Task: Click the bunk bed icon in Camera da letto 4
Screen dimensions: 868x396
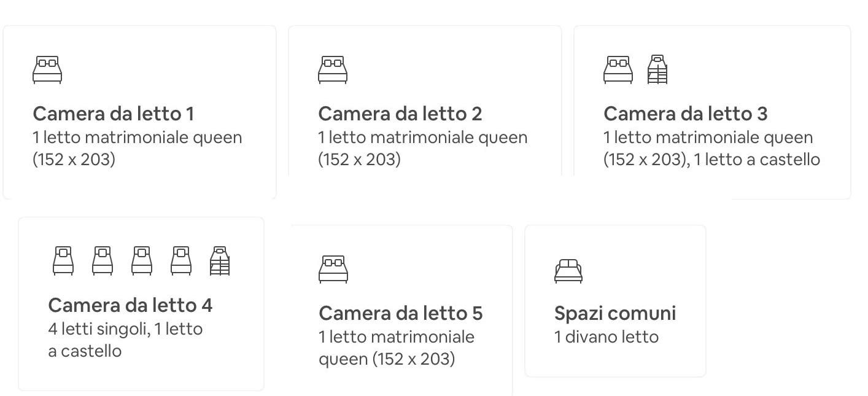Action: [220, 261]
